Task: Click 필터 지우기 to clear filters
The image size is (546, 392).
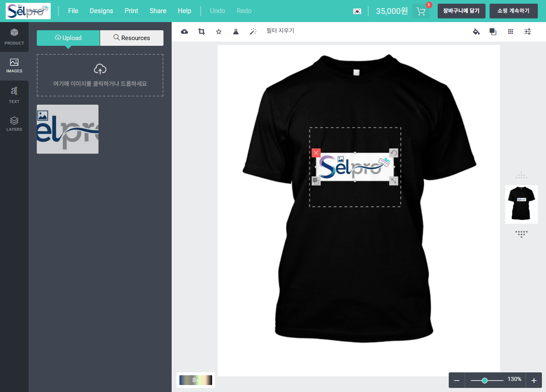Action: pyautogui.click(x=280, y=31)
